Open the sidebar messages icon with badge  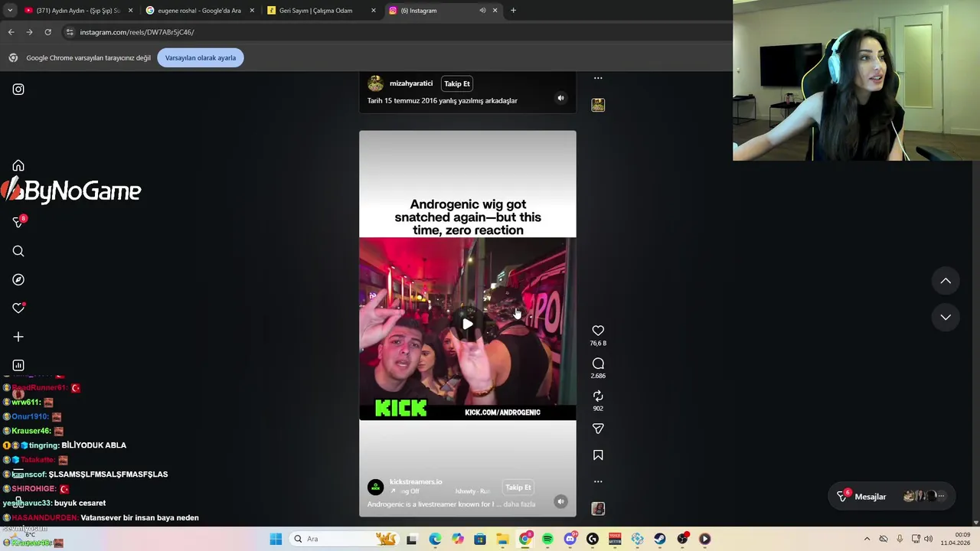pos(19,222)
